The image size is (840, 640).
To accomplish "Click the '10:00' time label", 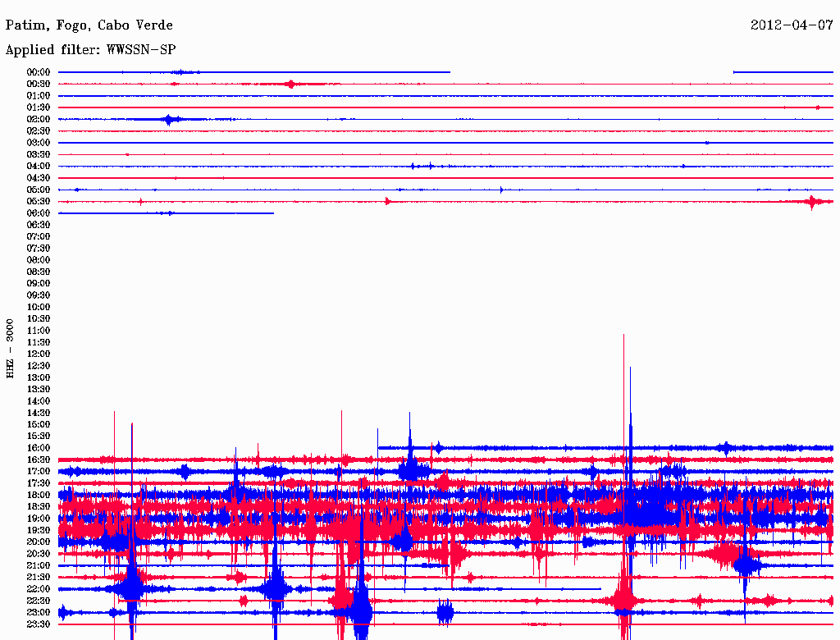I will click(x=39, y=307).
